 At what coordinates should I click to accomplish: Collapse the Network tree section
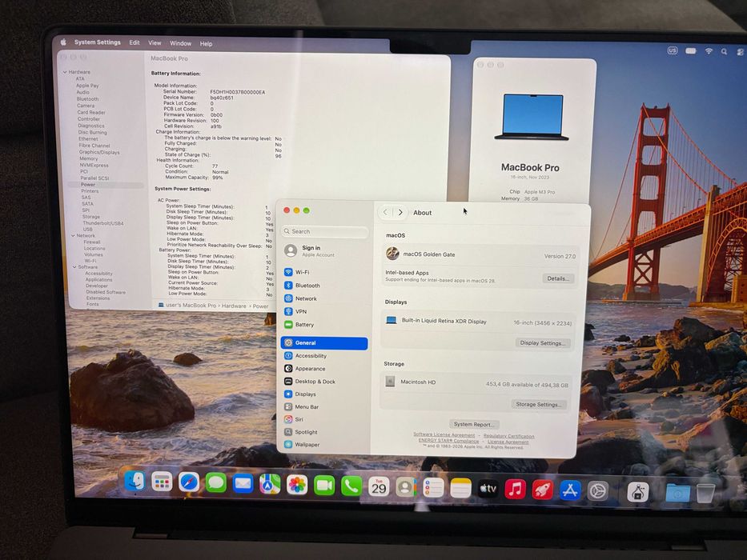73,236
